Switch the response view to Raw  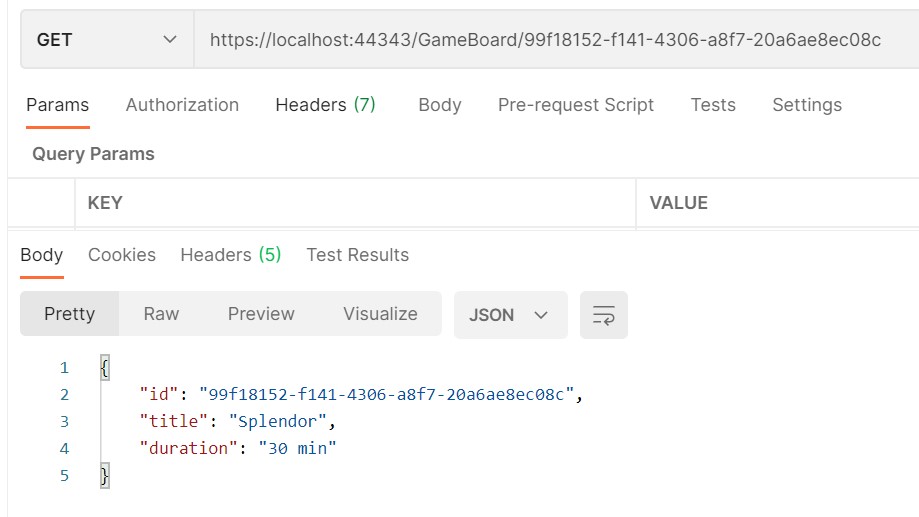coord(161,314)
